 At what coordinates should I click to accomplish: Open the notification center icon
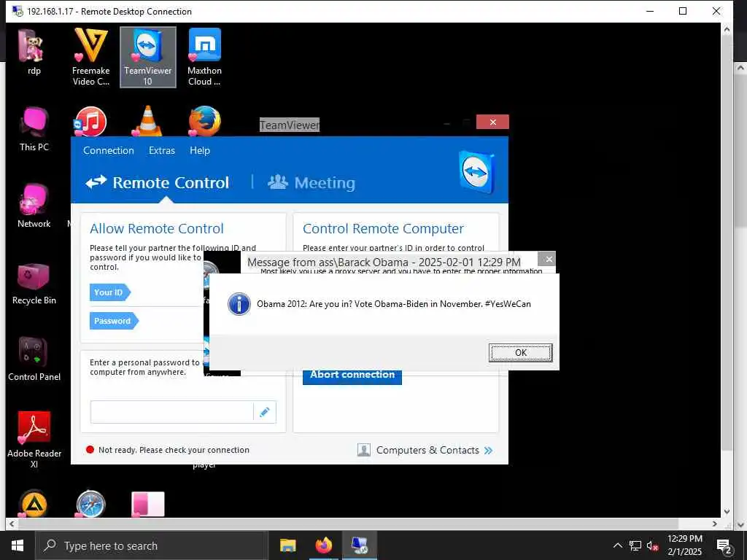724,546
